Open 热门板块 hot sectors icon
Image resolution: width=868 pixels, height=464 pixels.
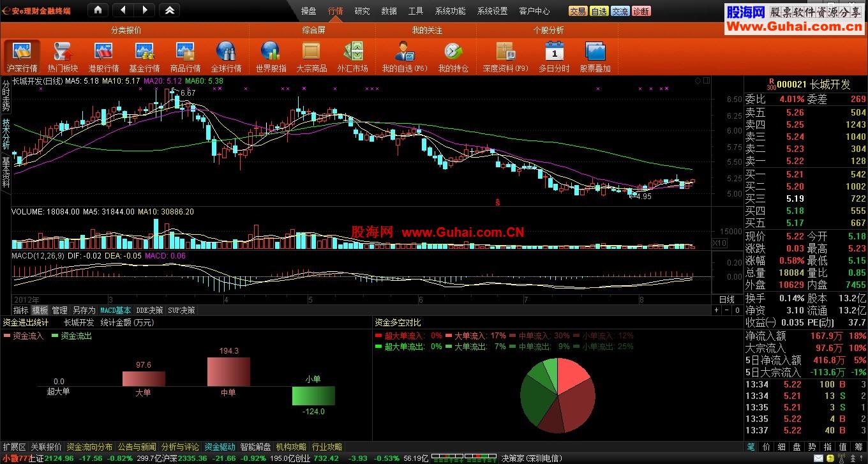(x=63, y=57)
